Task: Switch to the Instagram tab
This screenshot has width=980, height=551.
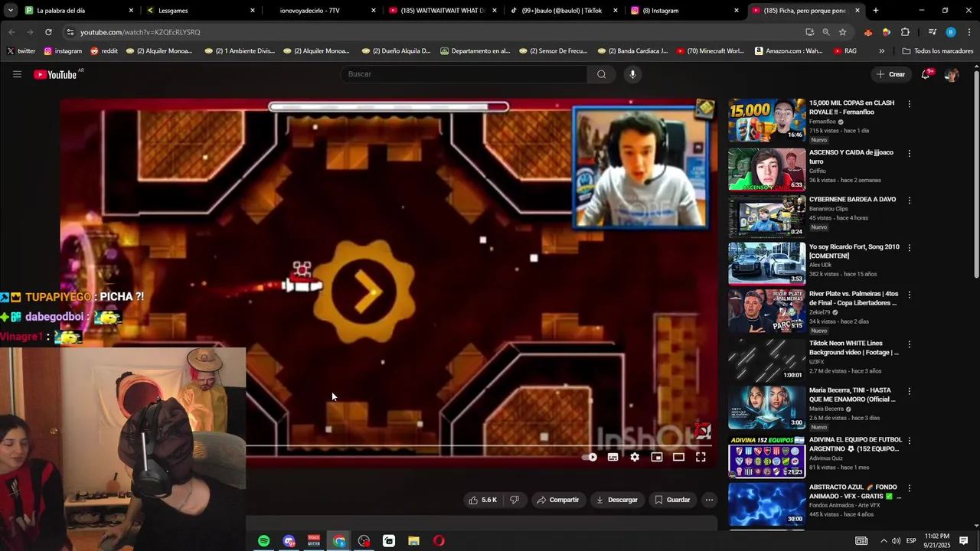Action: point(684,11)
